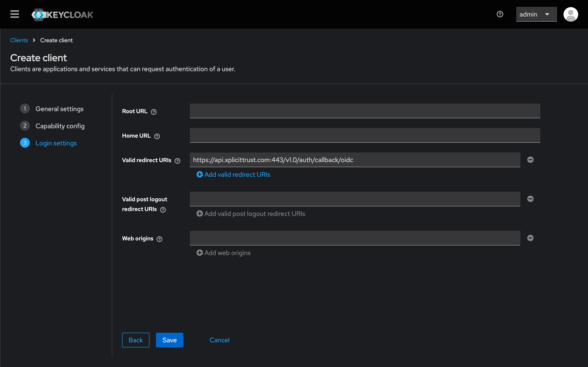588x367 pixels.
Task: Remove the empty web origins row
Action: (530, 238)
